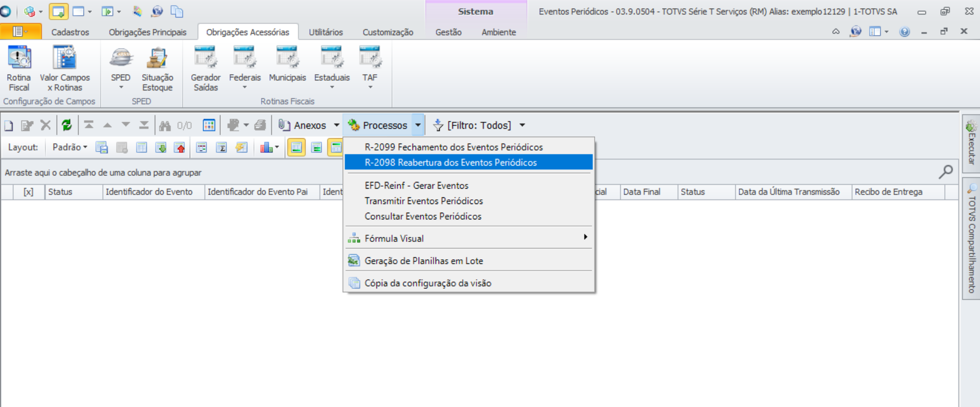
Task: Click the magnifier search icon in group panel
Action: pyautogui.click(x=946, y=172)
